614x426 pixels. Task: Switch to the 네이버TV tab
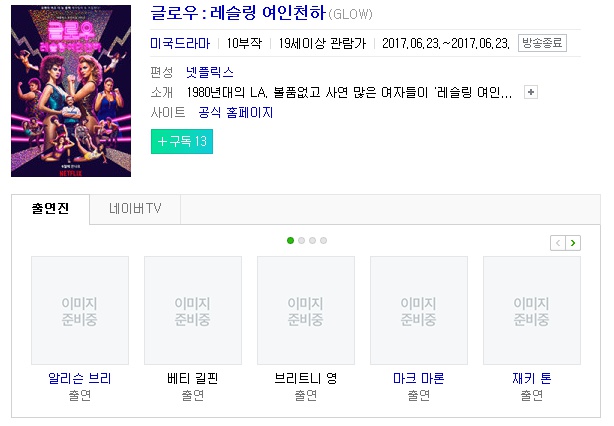[135, 209]
